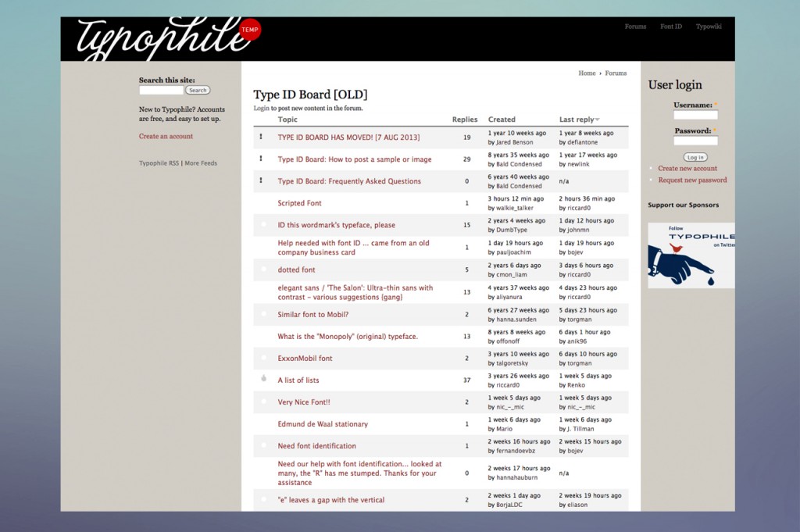The height and width of the screenshot is (532, 800).
Task: Click the Password input field
Action: coord(695,141)
